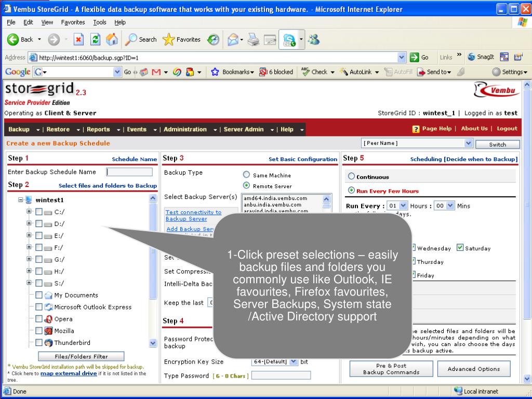532x399 pixels.
Task: Click the Google toolbar Check spelling icon
Action: tap(305, 72)
